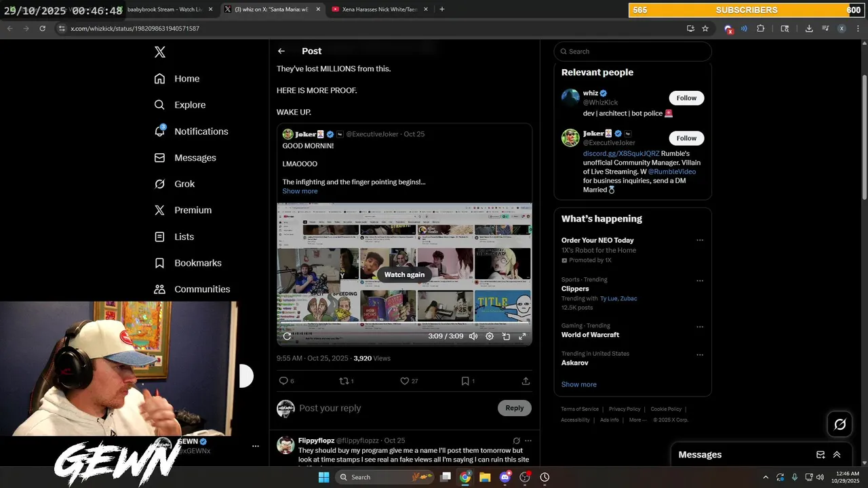Image resolution: width=868 pixels, height=488 pixels.
Task: Open more options for Clippers trend
Action: 700,281
